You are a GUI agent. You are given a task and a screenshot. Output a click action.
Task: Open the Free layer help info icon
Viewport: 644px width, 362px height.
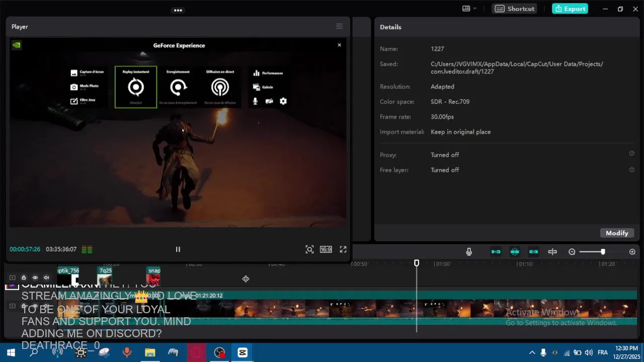pos(631,169)
